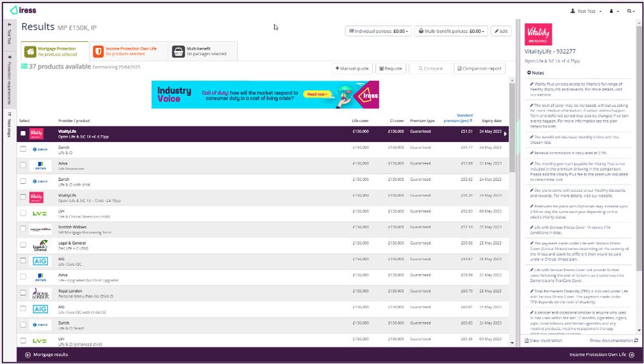Screen dimensions: 644x364
Task: Click the refresh icon next to Show documentation
Action: point(636,340)
